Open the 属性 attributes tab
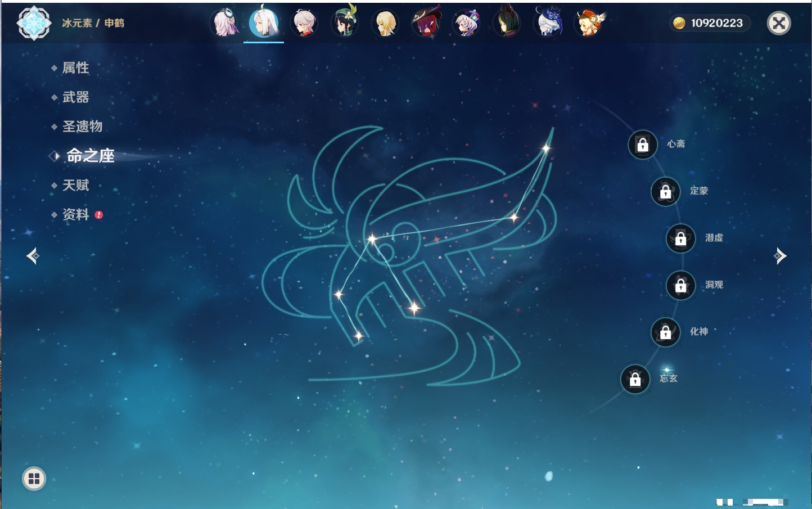The image size is (812, 509). (x=75, y=68)
